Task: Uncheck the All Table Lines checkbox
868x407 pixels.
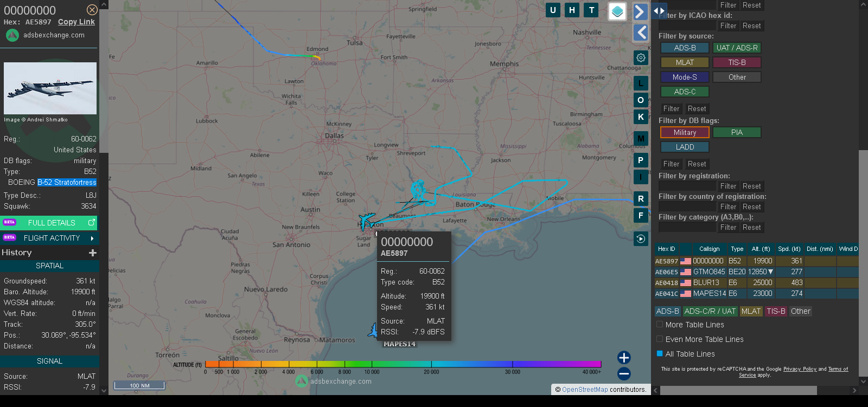Action: (x=660, y=354)
